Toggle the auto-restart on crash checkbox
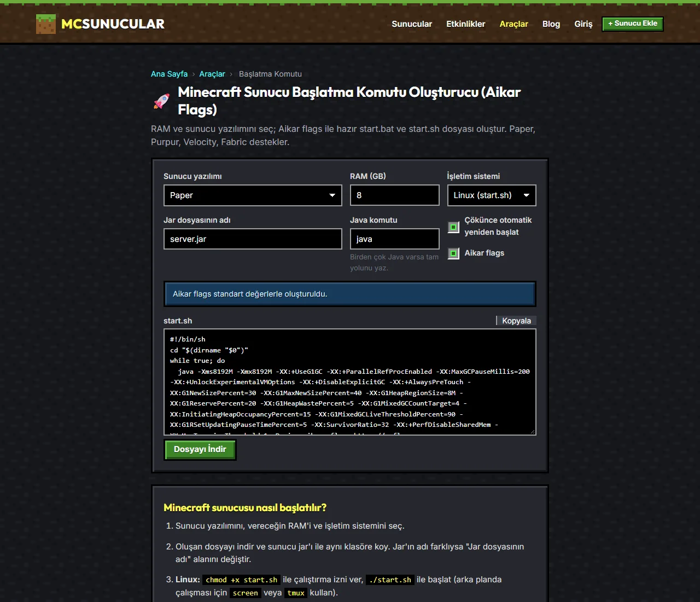This screenshot has width=700, height=602. tap(453, 227)
